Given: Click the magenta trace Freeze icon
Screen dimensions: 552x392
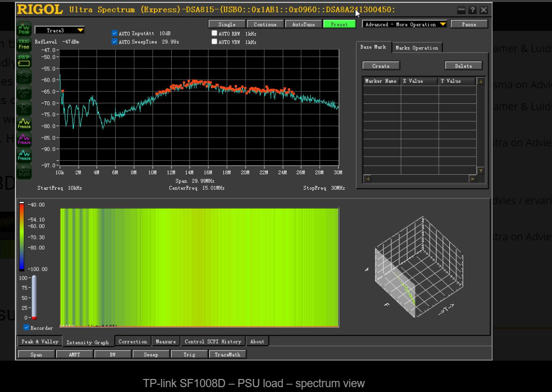Looking at the screenshot, I should 24,140.
